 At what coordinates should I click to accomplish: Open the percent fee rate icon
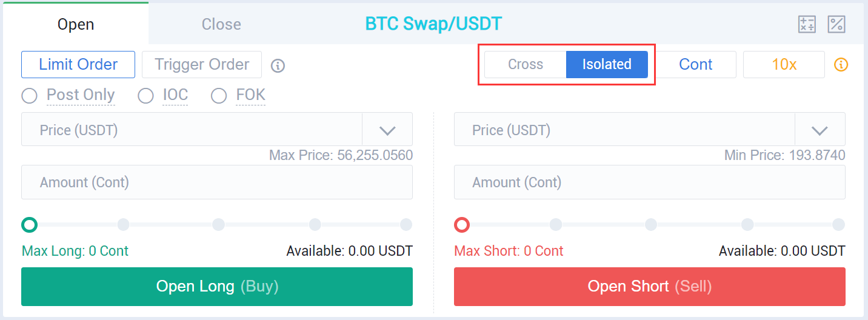836,24
